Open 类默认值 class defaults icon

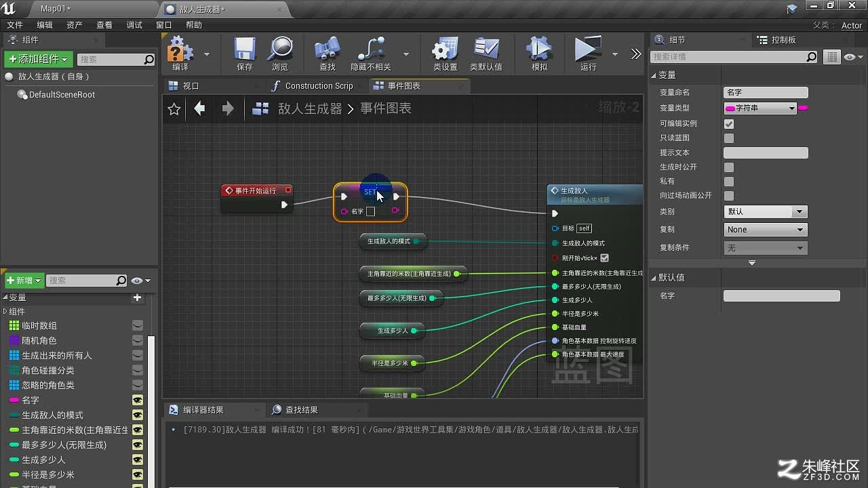click(486, 53)
